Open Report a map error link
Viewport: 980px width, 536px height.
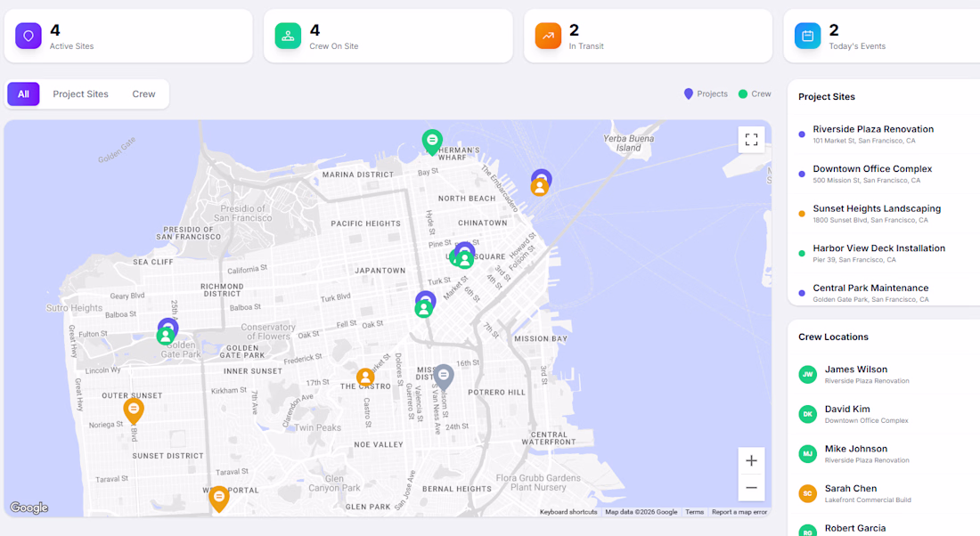[739, 512]
